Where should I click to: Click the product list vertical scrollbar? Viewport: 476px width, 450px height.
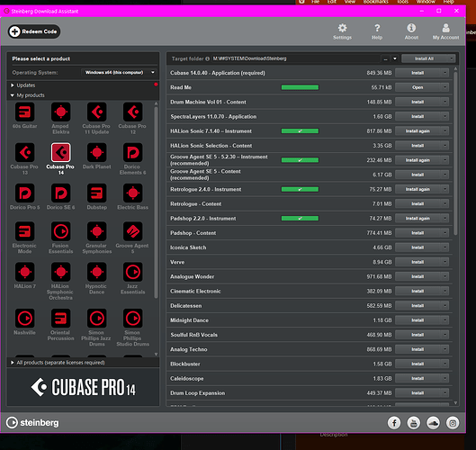point(156,202)
